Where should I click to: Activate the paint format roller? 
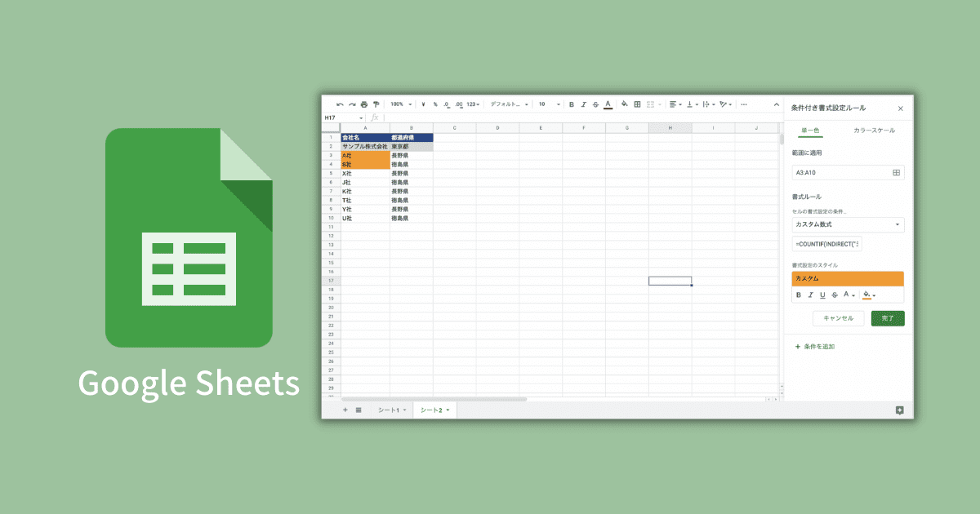click(376, 104)
